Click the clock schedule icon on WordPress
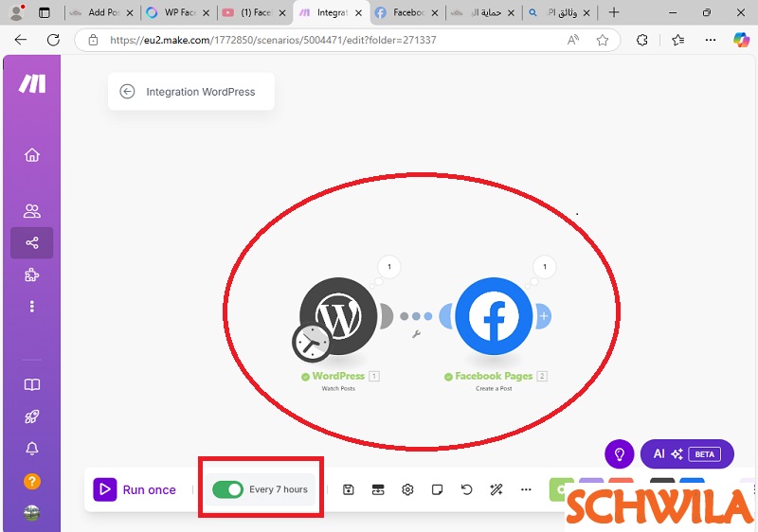The width and height of the screenshot is (758, 532). point(312,343)
